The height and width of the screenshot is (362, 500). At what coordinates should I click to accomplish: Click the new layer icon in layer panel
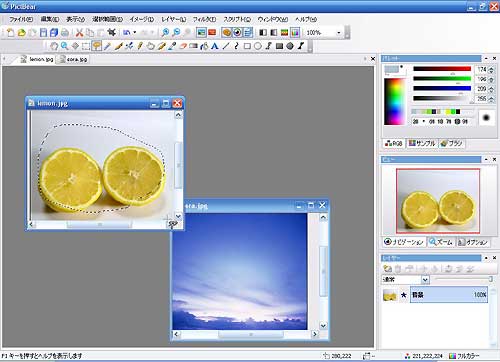(x=387, y=268)
